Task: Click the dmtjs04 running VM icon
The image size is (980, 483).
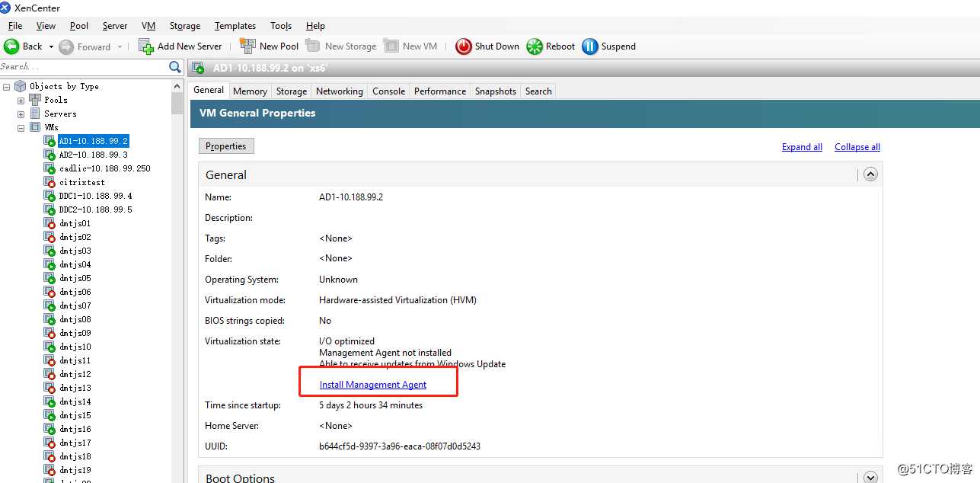Action: 49,264
